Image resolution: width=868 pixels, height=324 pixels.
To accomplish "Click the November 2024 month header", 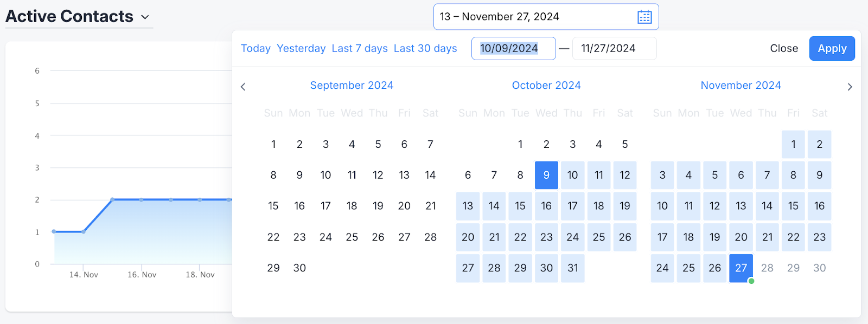I will tap(741, 85).
